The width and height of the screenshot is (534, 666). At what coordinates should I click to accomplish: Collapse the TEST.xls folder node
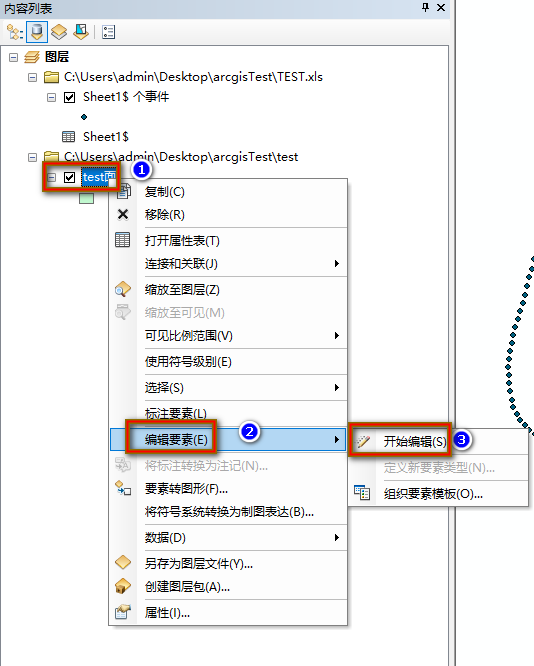click(x=32, y=77)
